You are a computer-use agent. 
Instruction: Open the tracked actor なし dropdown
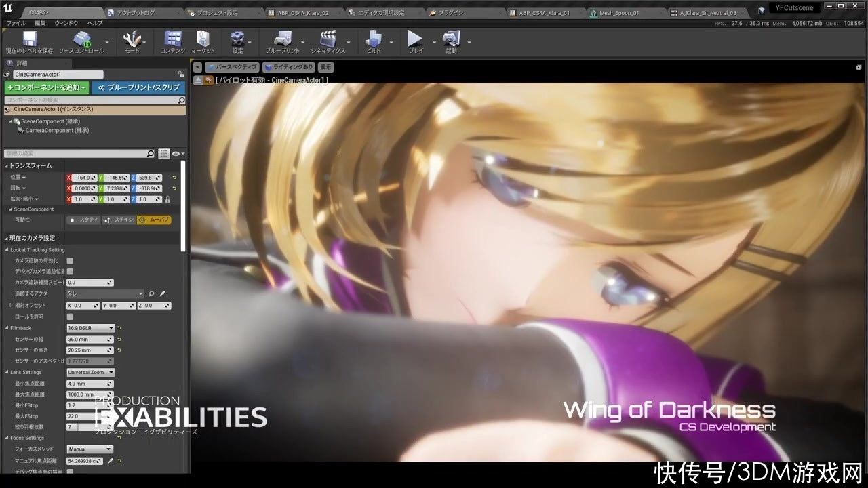[x=105, y=293]
